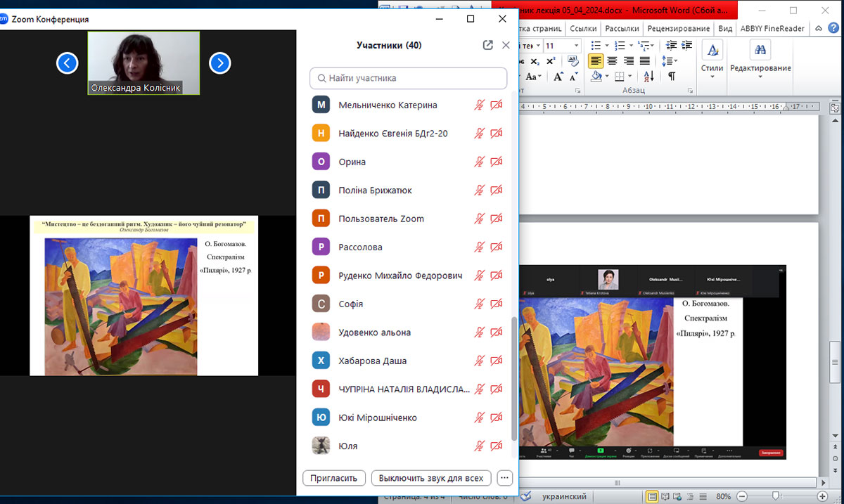Open Change Case (Aa) dropdown

point(532,77)
